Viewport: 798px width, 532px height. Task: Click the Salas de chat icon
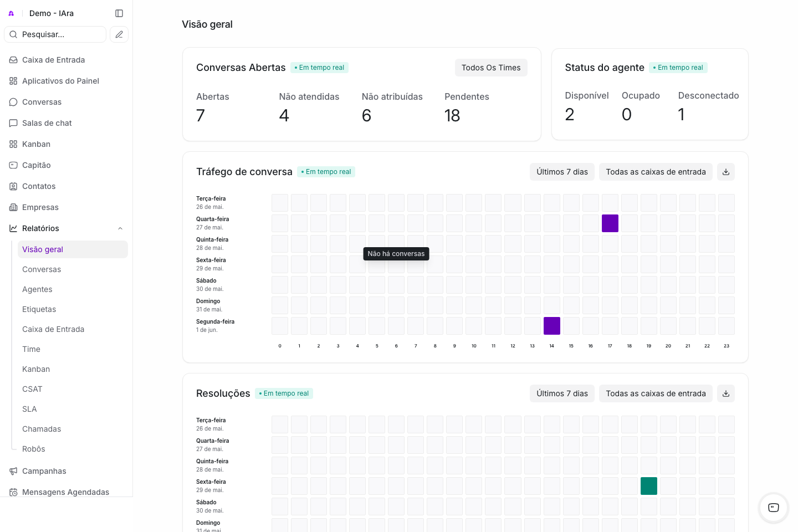point(13,123)
